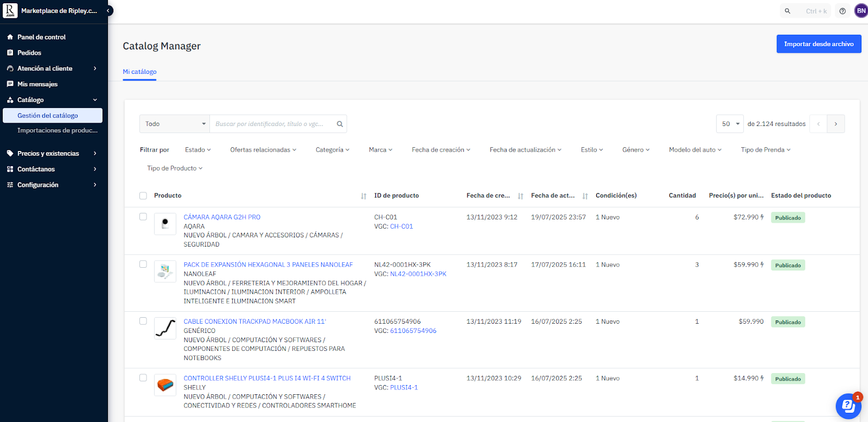Open the Todo search scope dropdown

point(175,124)
